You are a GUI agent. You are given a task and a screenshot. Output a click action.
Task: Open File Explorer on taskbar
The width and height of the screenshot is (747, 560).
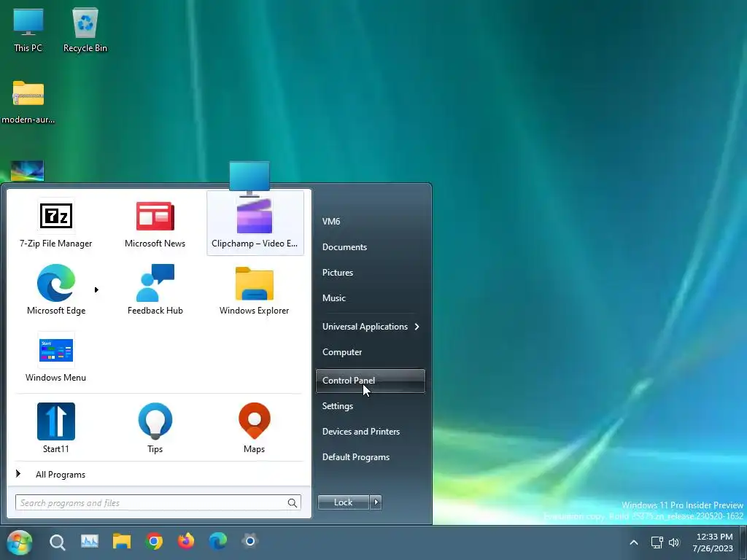122,542
